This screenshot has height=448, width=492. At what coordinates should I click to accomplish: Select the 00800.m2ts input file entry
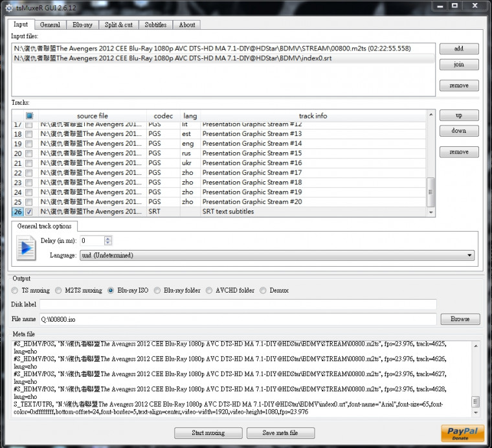(223, 49)
